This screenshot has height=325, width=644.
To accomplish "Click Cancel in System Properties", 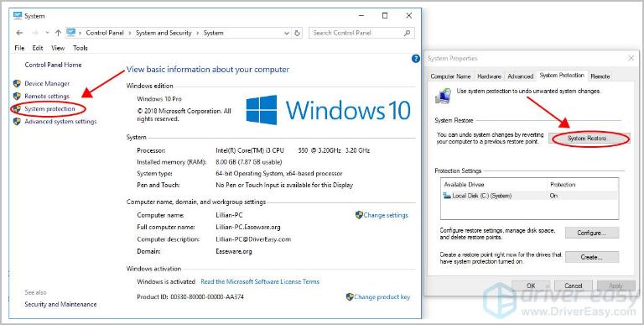I will click(x=574, y=286).
